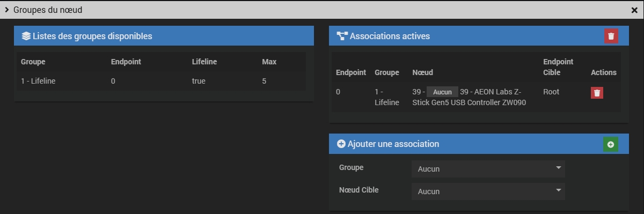Click the 'Max' column header

pos(269,62)
